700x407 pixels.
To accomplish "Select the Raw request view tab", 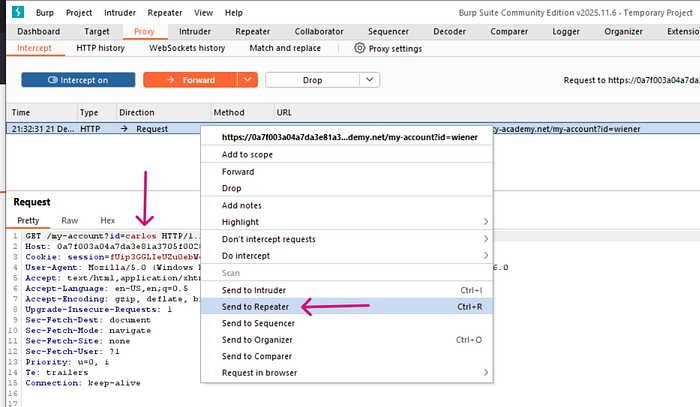I will click(x=70, y=220).
